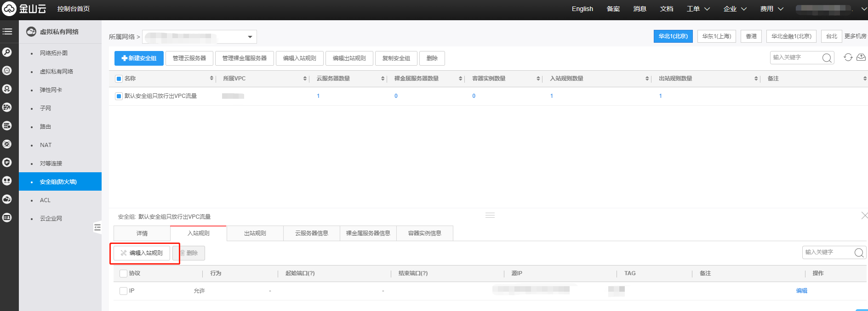The height and width of the screenshot is (311, 868).
Task: Click the refresh icon above the security group table
Action: pos(848,57)
